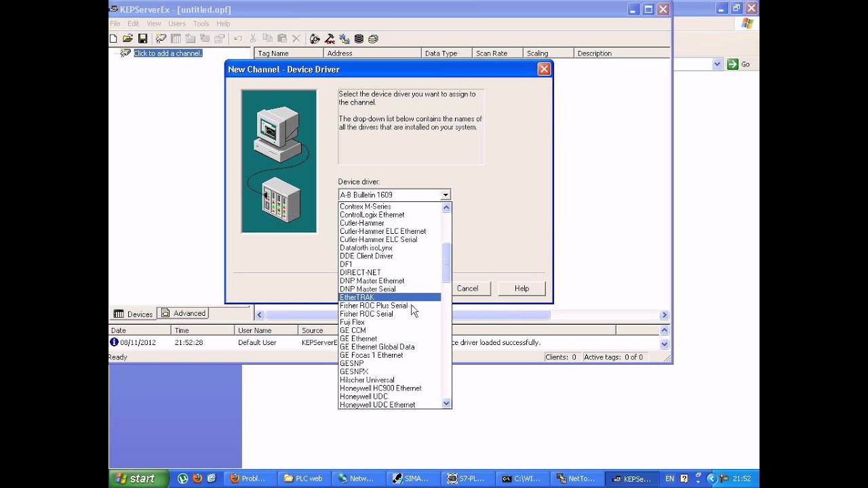This screenshot has height=488, width=868.
Task: Click driver list scroll down arrow
Action: pyautogui.click(x=446, y=403)
